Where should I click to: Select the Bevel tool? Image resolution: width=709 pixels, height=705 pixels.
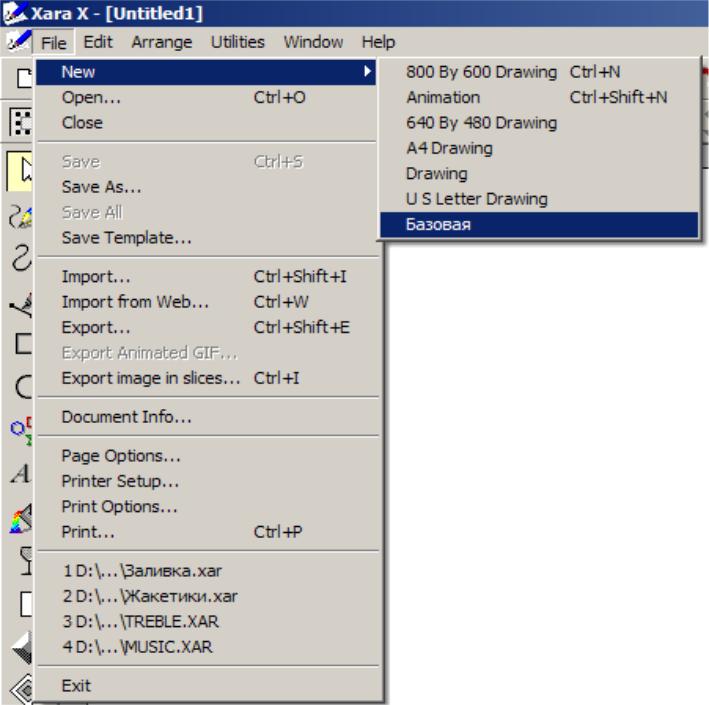(x=22, y=648)
